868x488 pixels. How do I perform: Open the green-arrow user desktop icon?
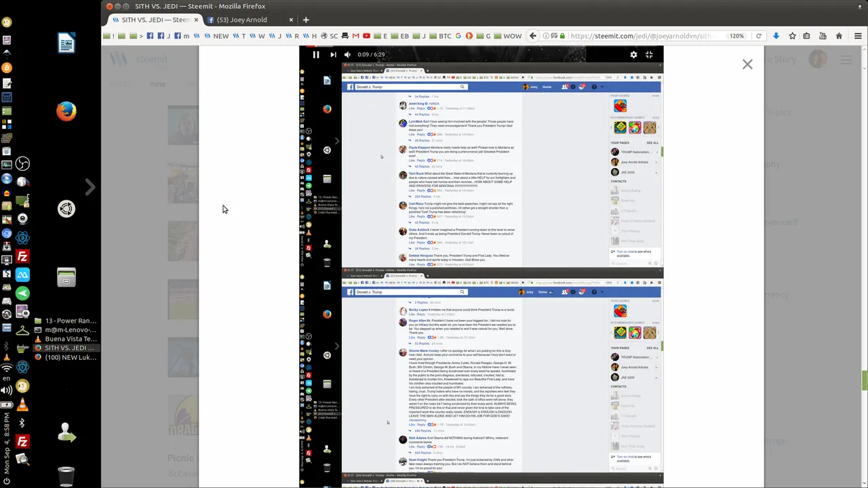[x=66, y=432]
